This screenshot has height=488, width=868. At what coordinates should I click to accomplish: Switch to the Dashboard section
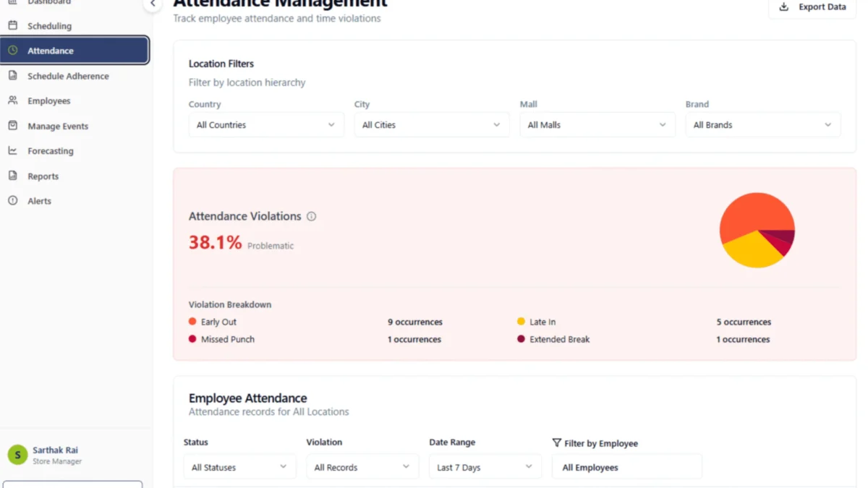(x=43, y=3)
